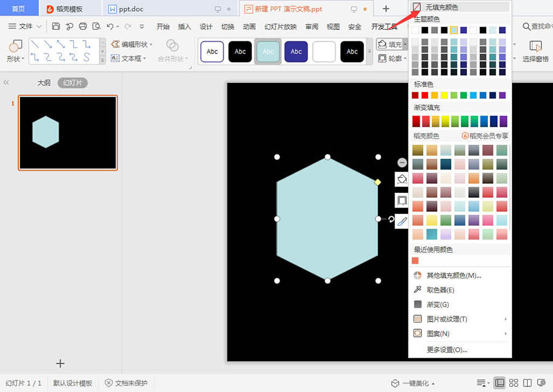The image size is (553, 392).
Task: Toggle normal view button in status bar
Action: click(500, 383)
